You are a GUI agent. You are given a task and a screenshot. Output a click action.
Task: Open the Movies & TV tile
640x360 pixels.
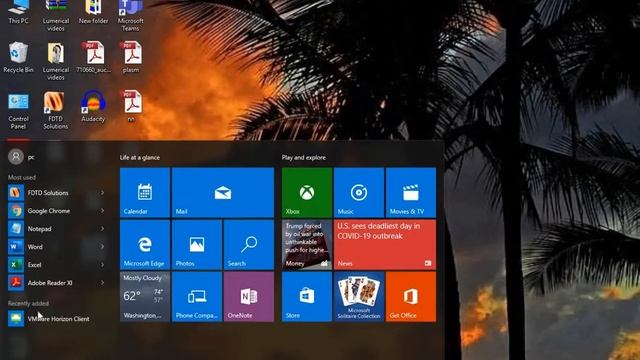pos(411,192)
